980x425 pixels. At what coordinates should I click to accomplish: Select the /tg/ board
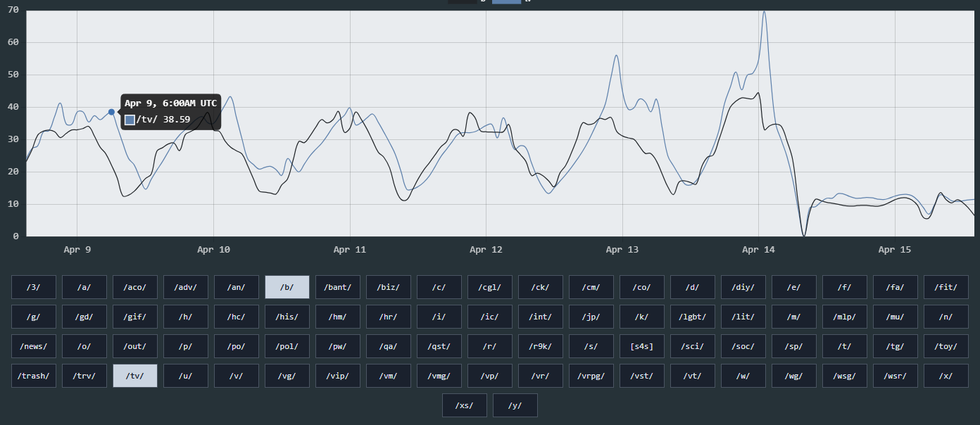896,346
